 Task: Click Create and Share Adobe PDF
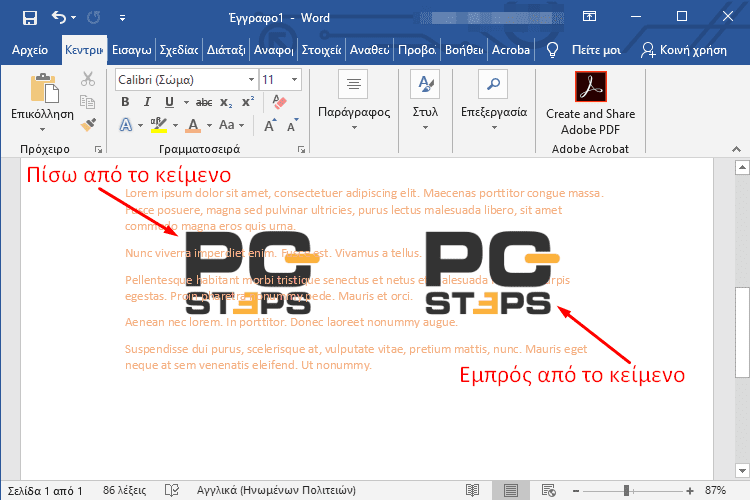point(590,104)
